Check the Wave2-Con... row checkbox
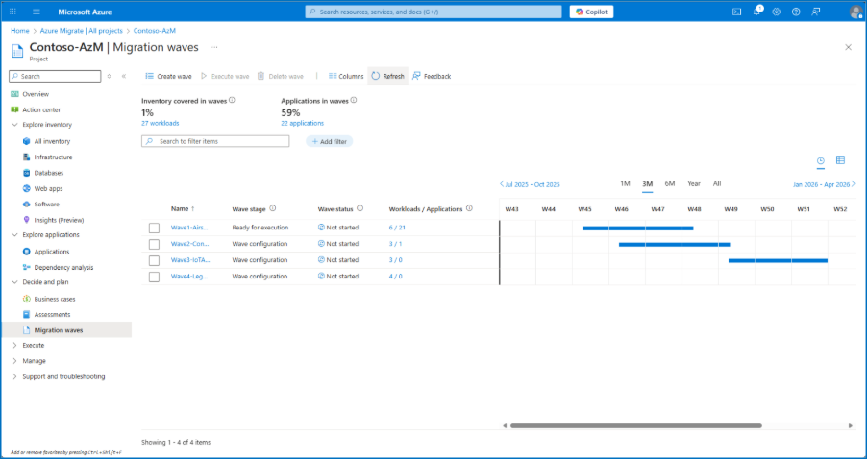Image resolution: width=868 pixels, height=459 pixels. [x=154, y=244]
